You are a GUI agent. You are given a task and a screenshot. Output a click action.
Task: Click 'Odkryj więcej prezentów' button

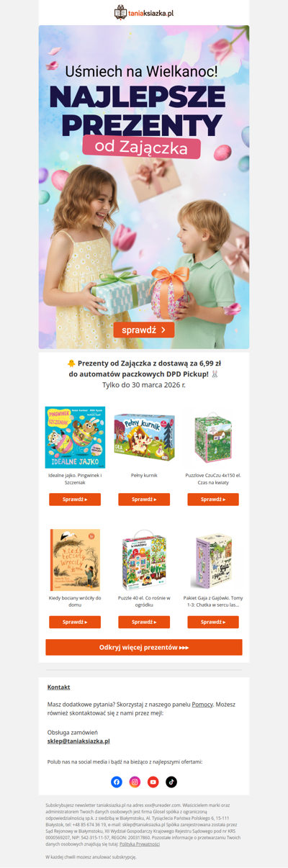[x=144, y=647]
